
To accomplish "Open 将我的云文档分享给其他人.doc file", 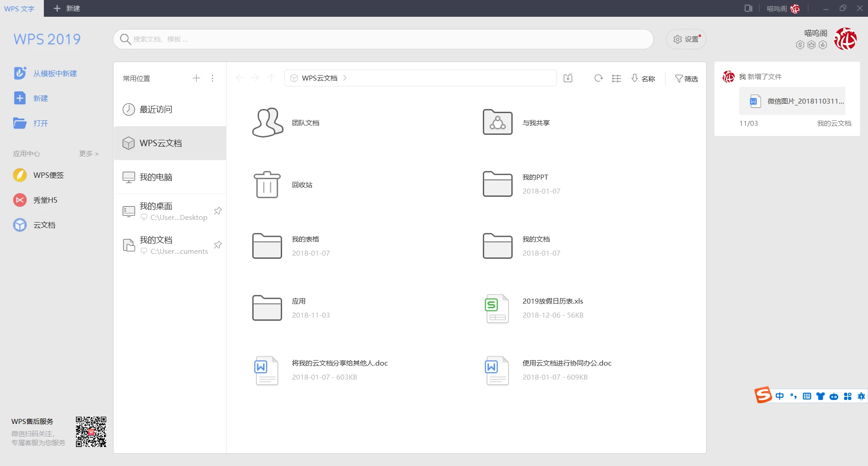I will pos(321,370).
